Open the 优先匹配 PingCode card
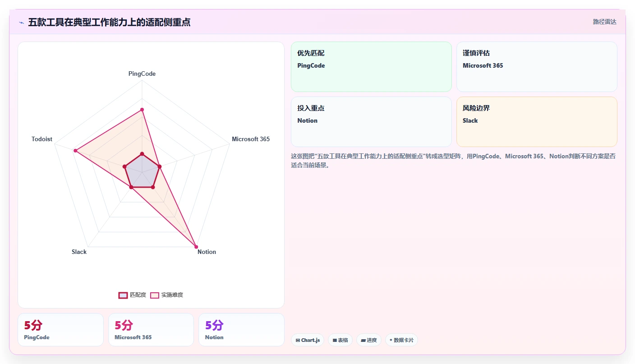Image resolution: width=635 pixels, height=364 pixels. click(x=371, y=67)
